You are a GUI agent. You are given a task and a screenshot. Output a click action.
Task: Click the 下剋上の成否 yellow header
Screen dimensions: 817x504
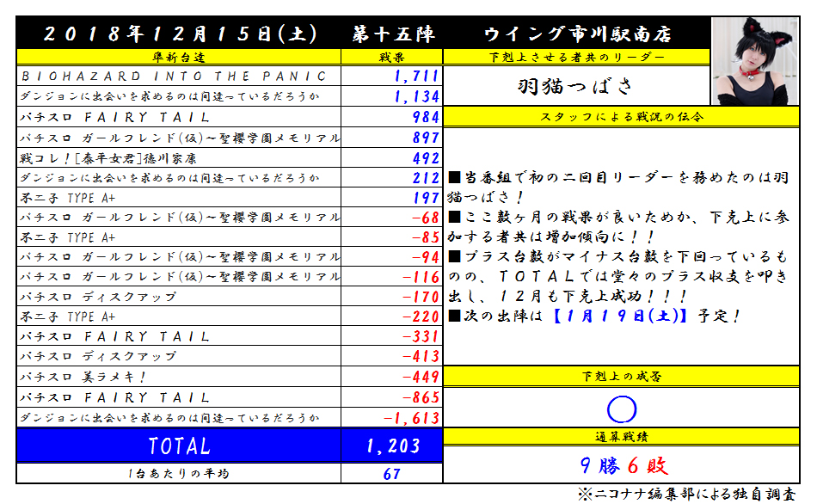click(623, 377)
